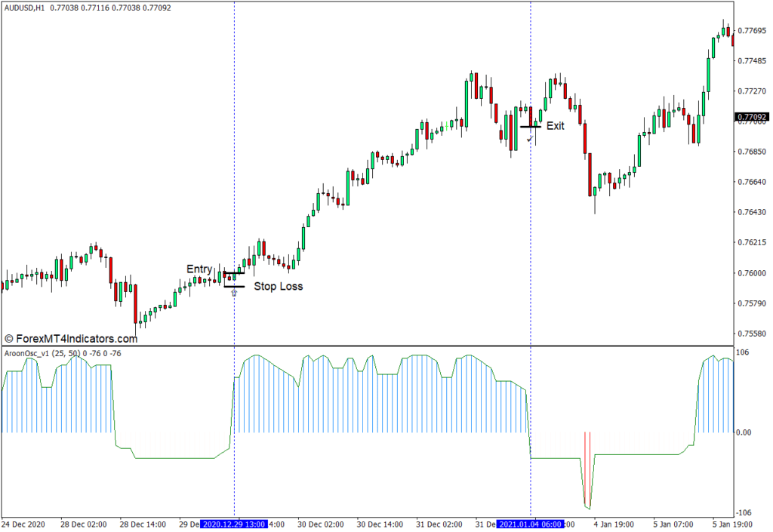
Task: Click the 0.76000 price axis label
Action: tap(752, 273)
